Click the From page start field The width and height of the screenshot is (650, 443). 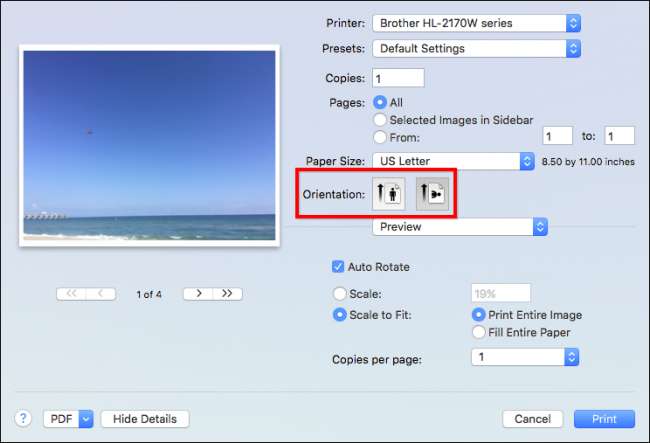[x=558, y=136]
